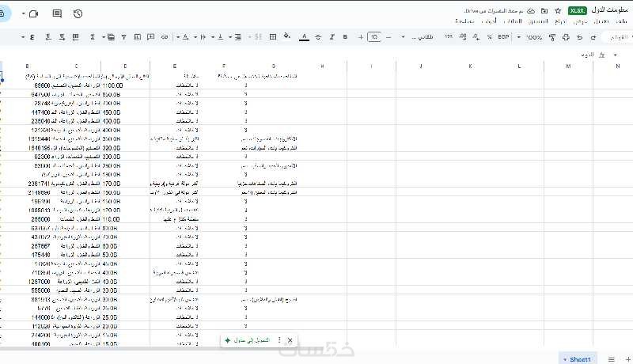This screenshot has height=364, width=633.
Task: Open the all sheets list icon
Action: [x=611, y=359]
